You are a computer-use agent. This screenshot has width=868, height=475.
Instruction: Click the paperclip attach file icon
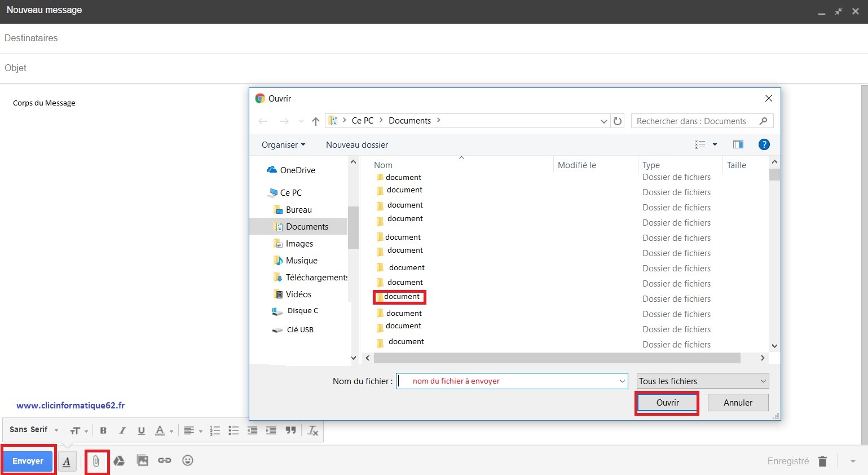point(96,461)
